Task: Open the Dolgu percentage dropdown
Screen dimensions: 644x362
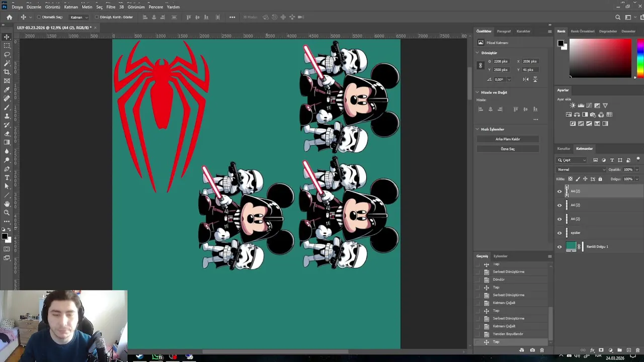Action: click(637, 179)
